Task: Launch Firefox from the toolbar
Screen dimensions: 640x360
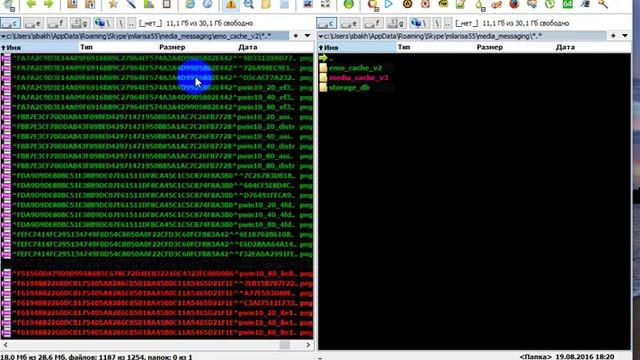Action: [x=514, y=4]
